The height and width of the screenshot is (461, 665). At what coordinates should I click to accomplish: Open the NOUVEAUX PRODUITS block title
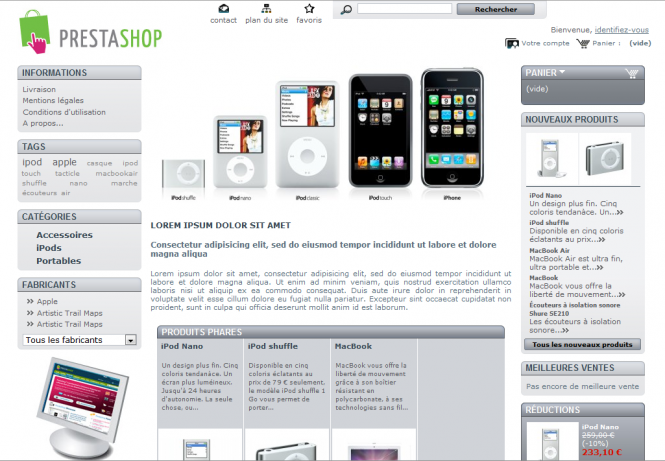pyautogui.click(x=572, y=120)
